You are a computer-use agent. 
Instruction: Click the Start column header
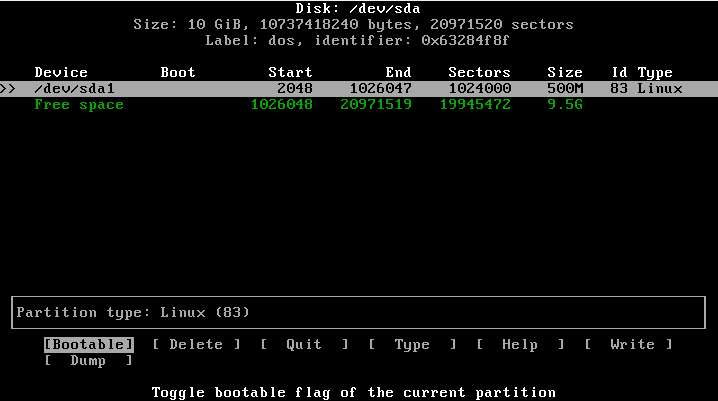pos(290,72)
